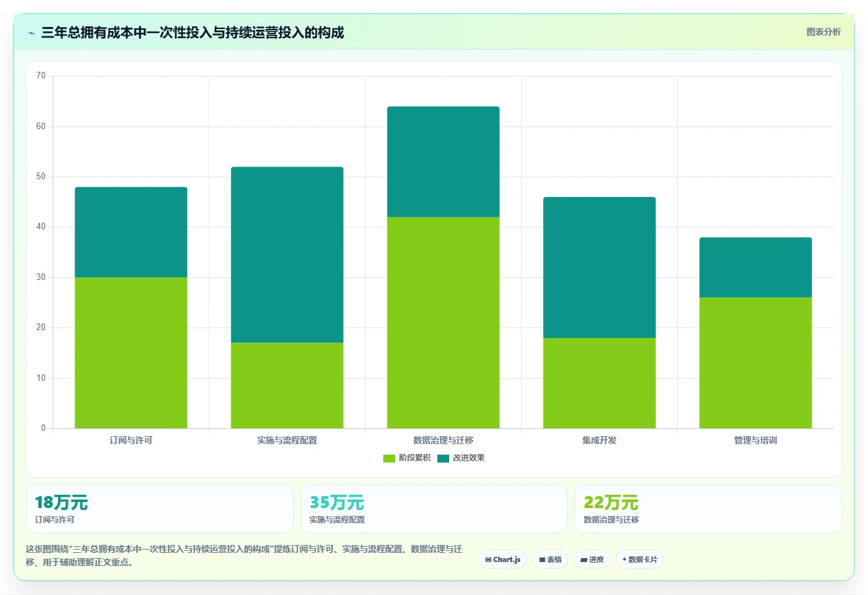Click the 实施与流程配置 axis label
This screenshot has height=595, width=868.
coord(287,440)
